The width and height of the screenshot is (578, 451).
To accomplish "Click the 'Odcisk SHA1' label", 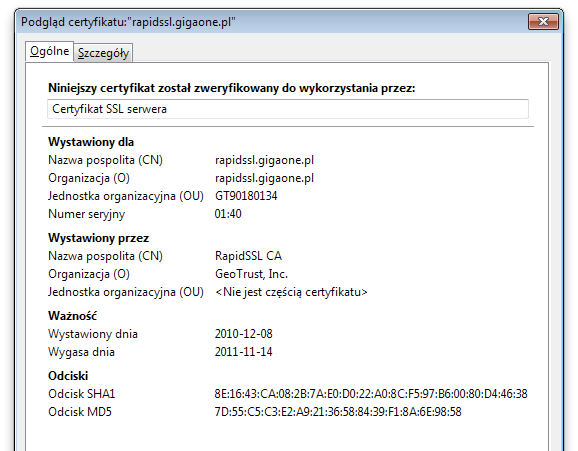I will [81, 394].
